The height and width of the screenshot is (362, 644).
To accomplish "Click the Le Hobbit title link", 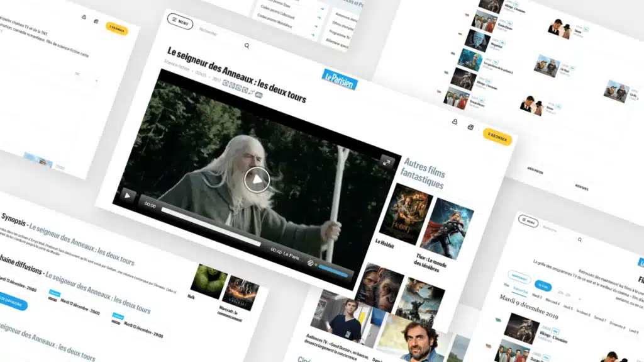I will pos(385,244).
